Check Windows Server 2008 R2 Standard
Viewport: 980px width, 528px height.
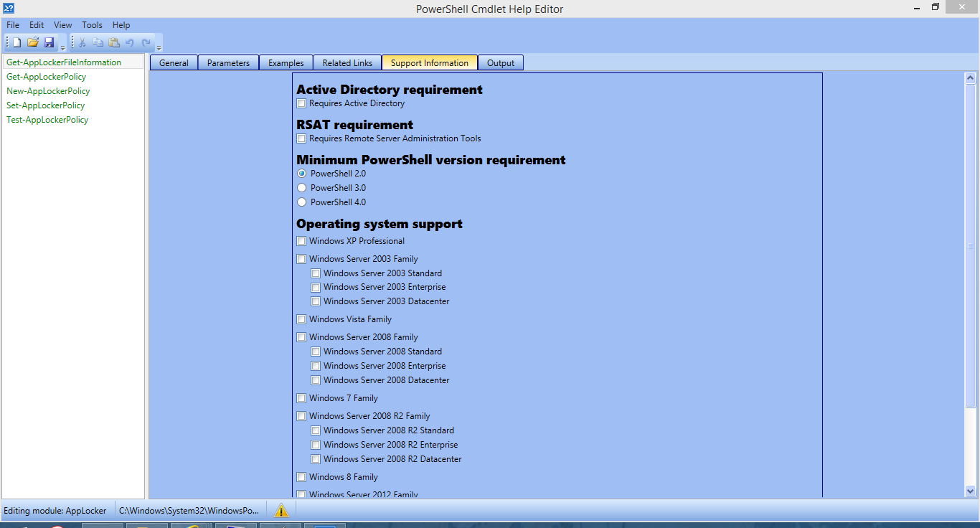[x=316, y=430]
